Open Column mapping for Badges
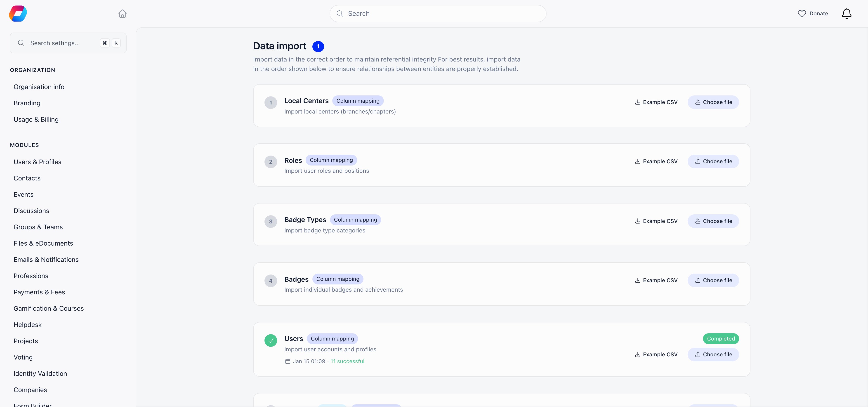868x407 pixels. (338, 279)
